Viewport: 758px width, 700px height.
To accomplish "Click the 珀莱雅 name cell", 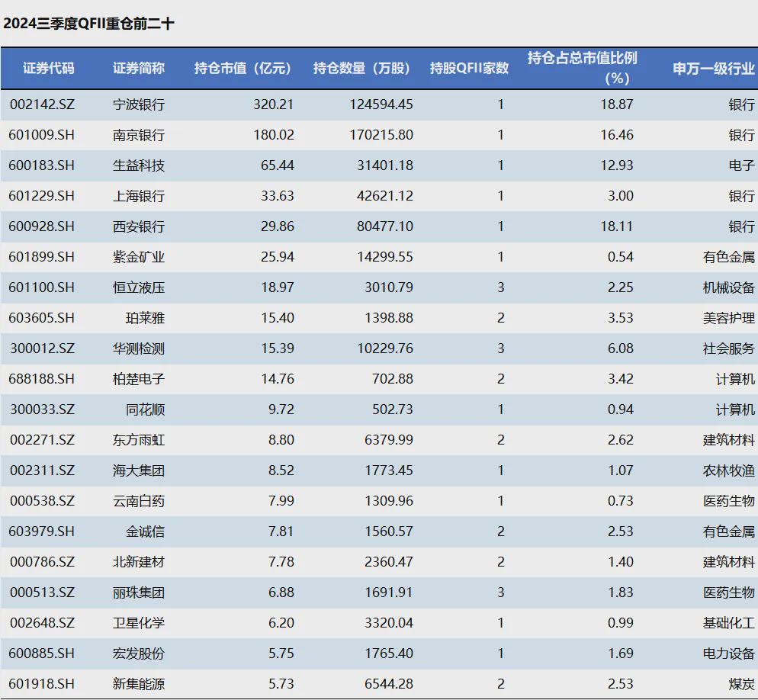I will 145,318.
